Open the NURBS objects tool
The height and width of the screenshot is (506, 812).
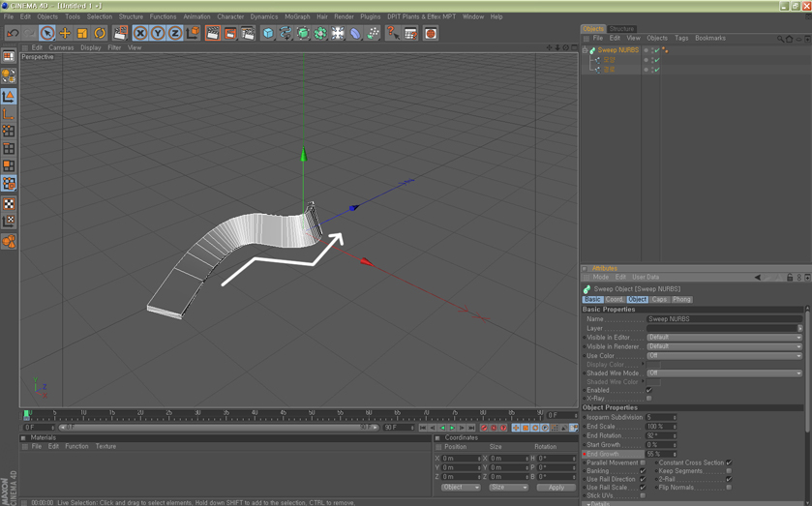pyautogui.click(x=303, y=33)
